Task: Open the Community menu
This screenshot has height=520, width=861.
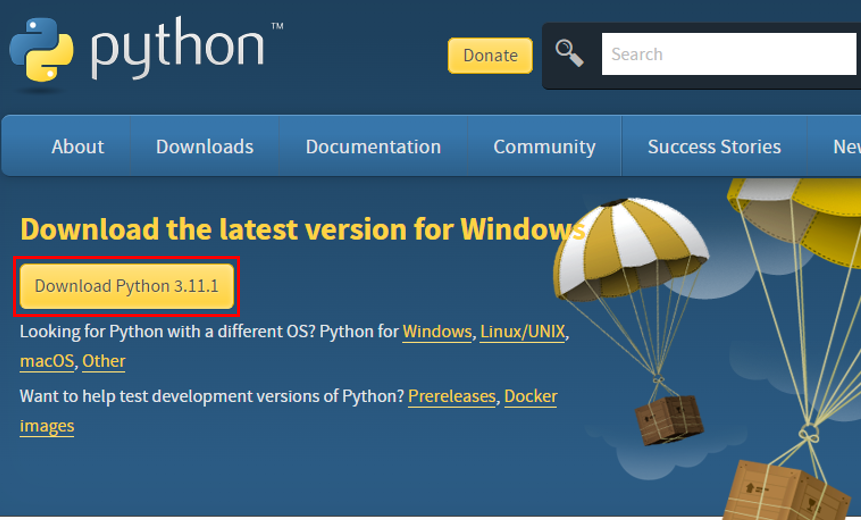Action: [544, 147]
